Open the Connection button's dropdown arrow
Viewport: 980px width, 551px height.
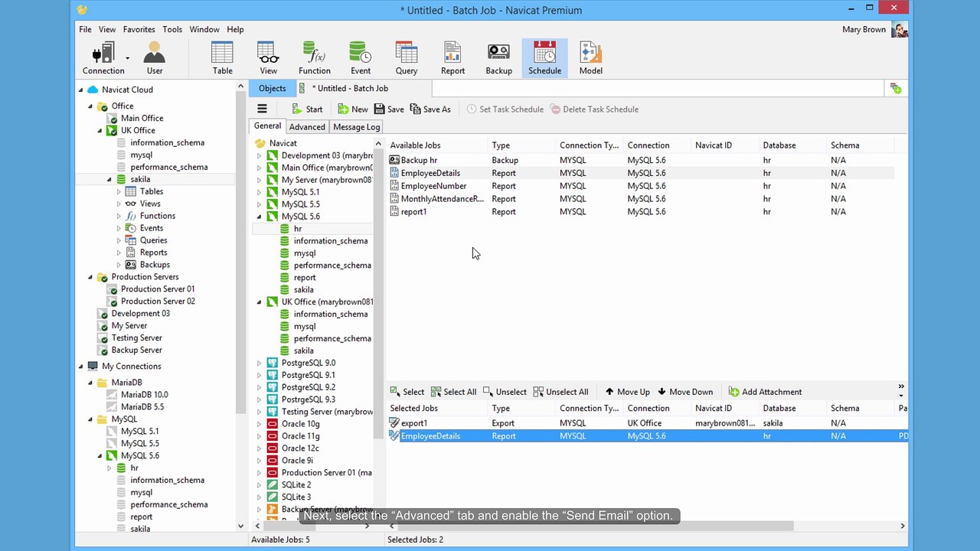127,58
